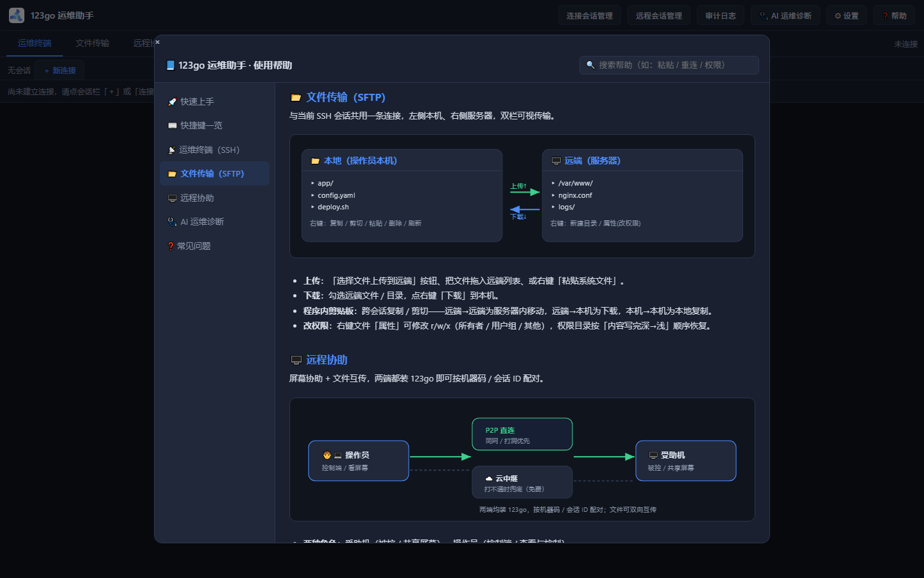Viewport: 924px width, 578px height.
Task: Open AI 运维诊断 help section in sidebar
Action: 214,222
